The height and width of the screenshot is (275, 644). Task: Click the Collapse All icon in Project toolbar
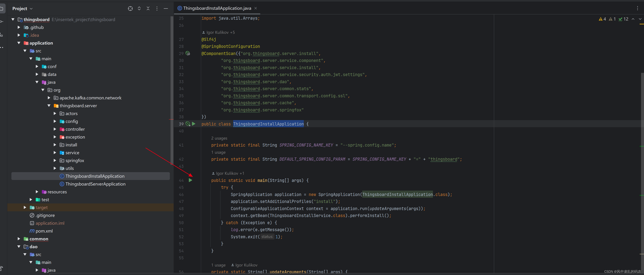click(x=148, y=8)
